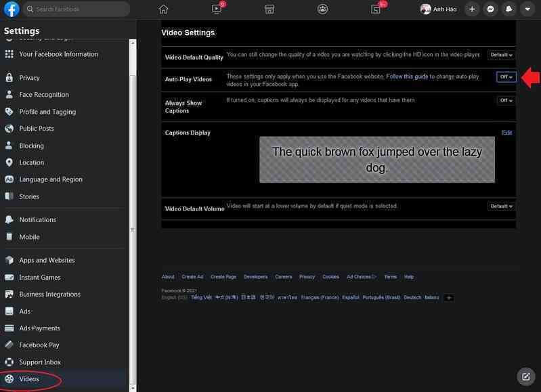
Task: Click the Follow this guide link
Action: click(x=407, y=77)
